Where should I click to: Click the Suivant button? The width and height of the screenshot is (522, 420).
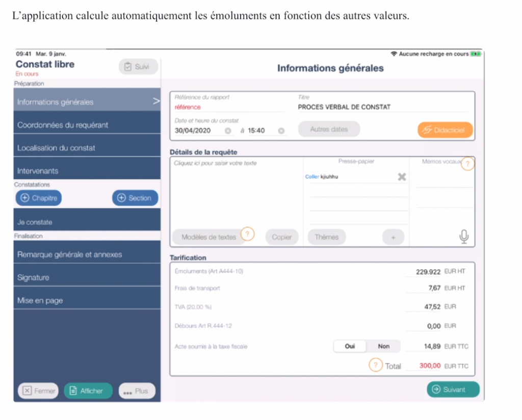(x=453, y=389)
